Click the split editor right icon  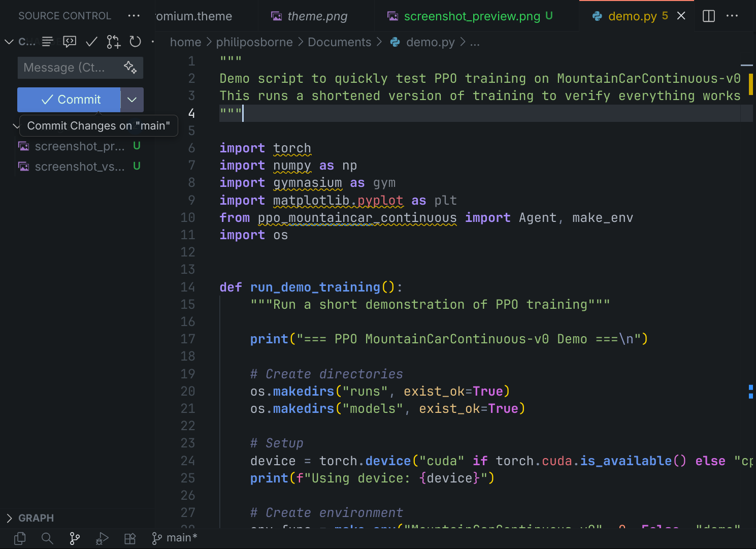point(709,16)
